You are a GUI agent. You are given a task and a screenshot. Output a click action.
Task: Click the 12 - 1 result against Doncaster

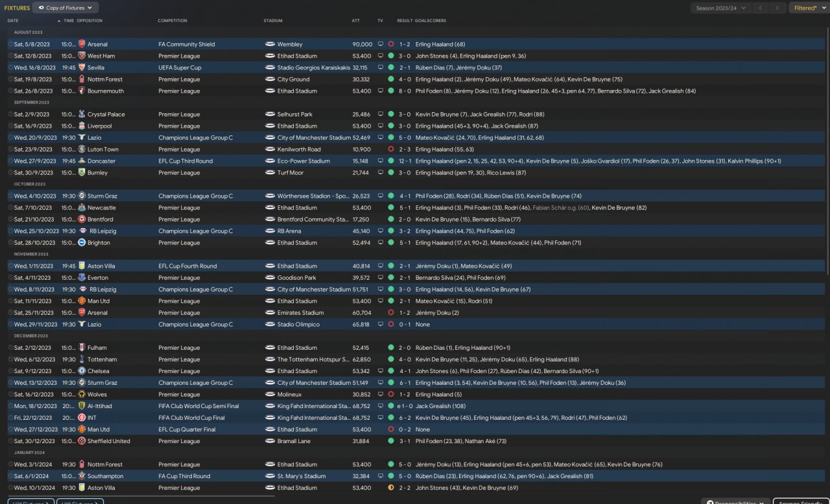[405, 161]
